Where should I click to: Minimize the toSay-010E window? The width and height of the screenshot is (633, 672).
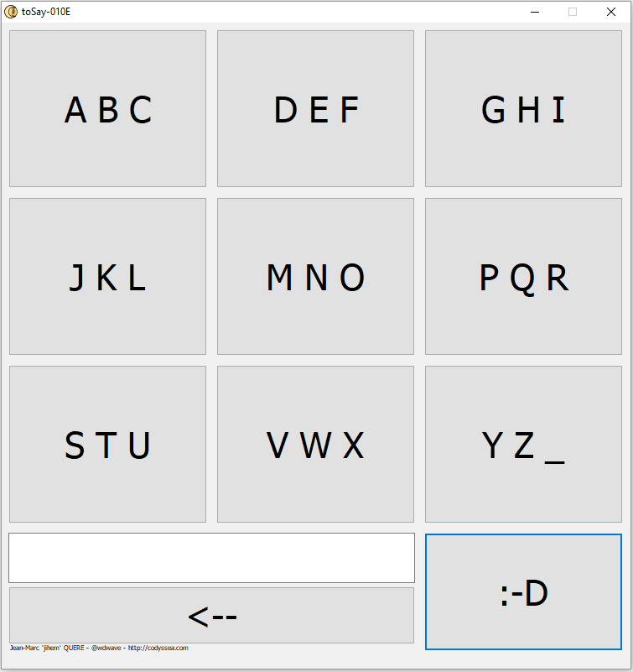(535, 12)
